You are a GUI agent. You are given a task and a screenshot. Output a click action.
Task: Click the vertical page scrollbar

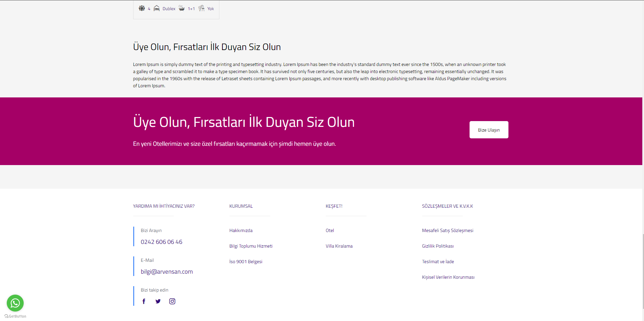pos(643,271)
